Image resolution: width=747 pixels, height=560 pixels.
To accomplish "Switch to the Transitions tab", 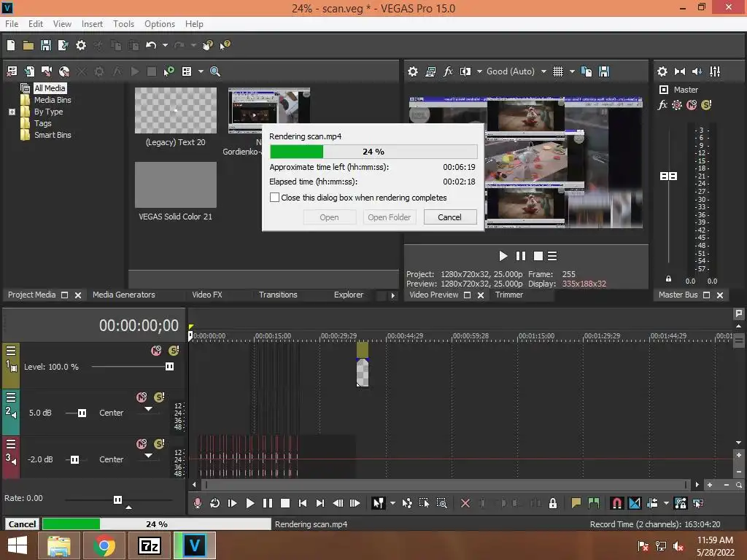I will (x=278, y=295).
